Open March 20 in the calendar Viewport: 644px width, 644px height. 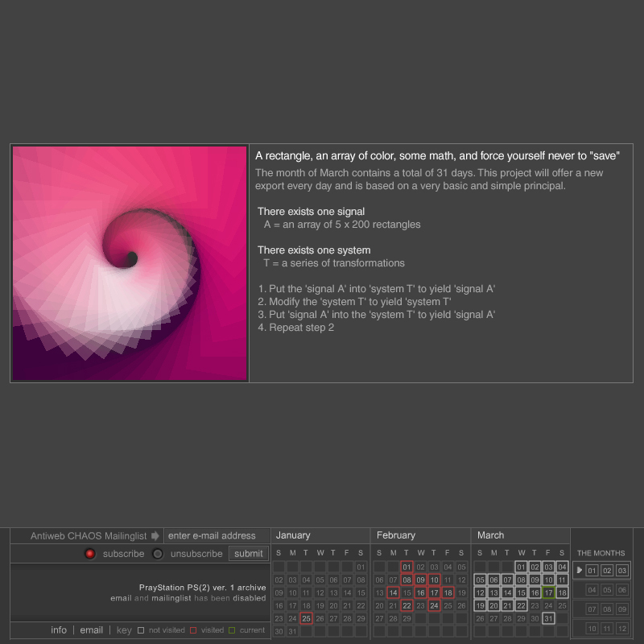[x=493, y=606]
